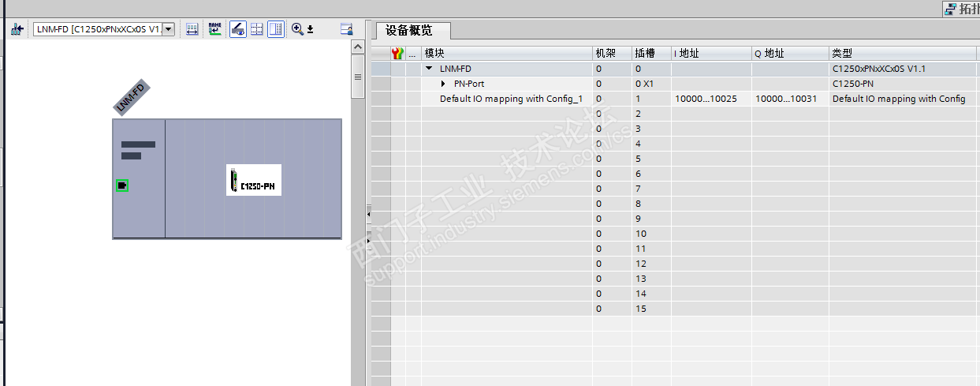Image resolution: width=980 pixels, height=386 pixels.
Task: Select Default IO mapping with Config_1 row
Action: [x=676, y=99]
